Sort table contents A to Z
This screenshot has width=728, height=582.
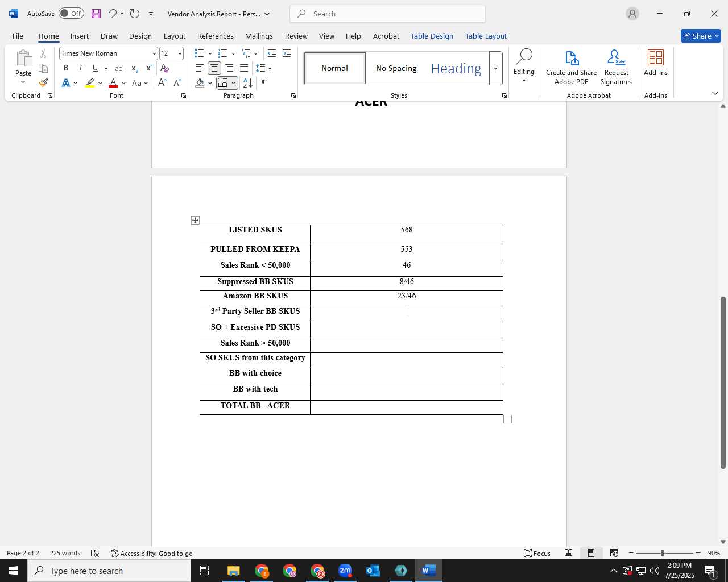[x=248, y=83]
